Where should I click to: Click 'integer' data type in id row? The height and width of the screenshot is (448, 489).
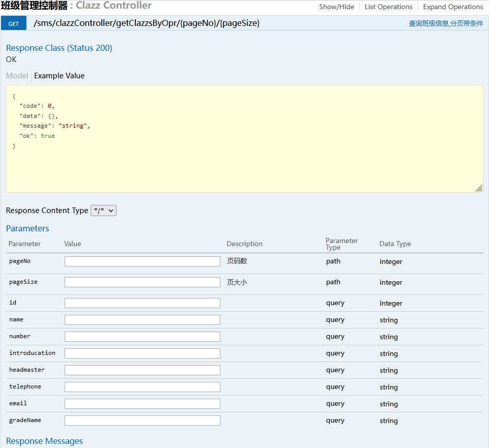pos(391,304)
